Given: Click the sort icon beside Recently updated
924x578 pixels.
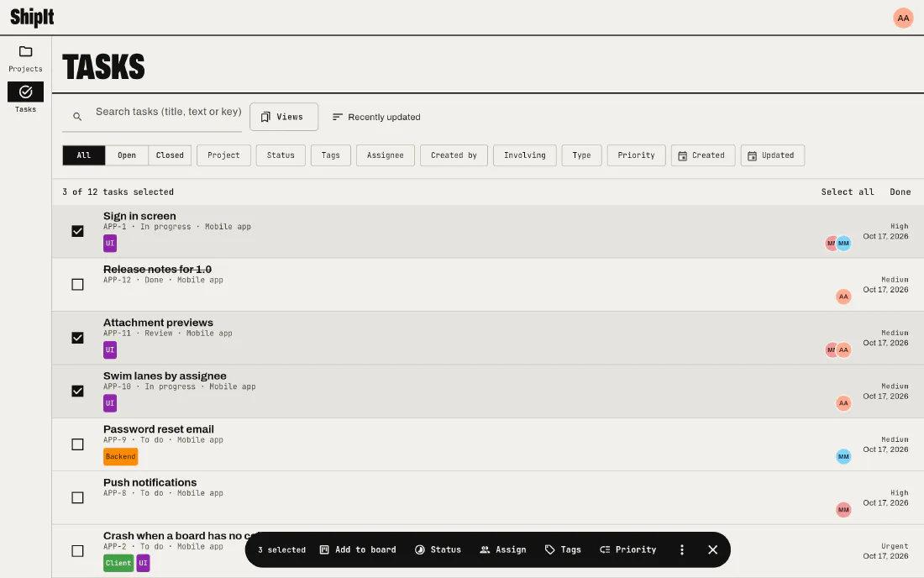Looking at the screenshot, I should coord(337,117).
